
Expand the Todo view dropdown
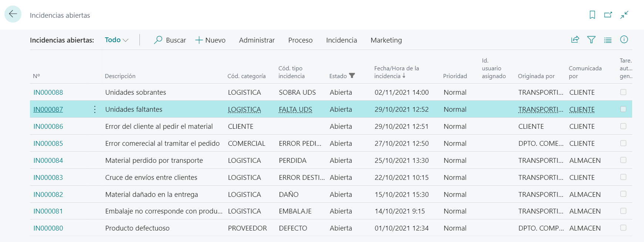(x=117, y=40)
